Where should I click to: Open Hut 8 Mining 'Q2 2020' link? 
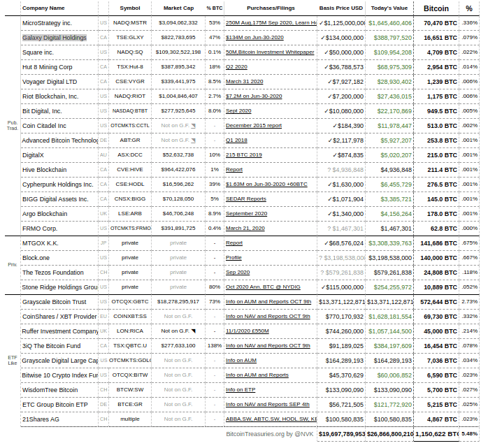tap(236, 67)
